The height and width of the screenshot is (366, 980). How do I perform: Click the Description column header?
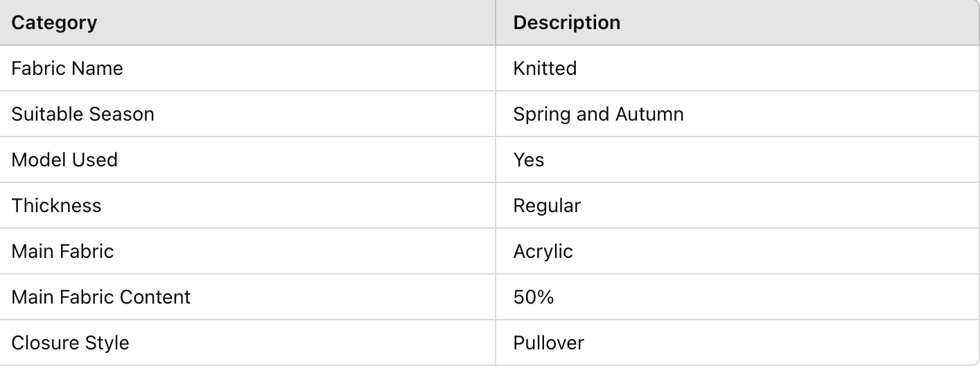pos(566,23)
